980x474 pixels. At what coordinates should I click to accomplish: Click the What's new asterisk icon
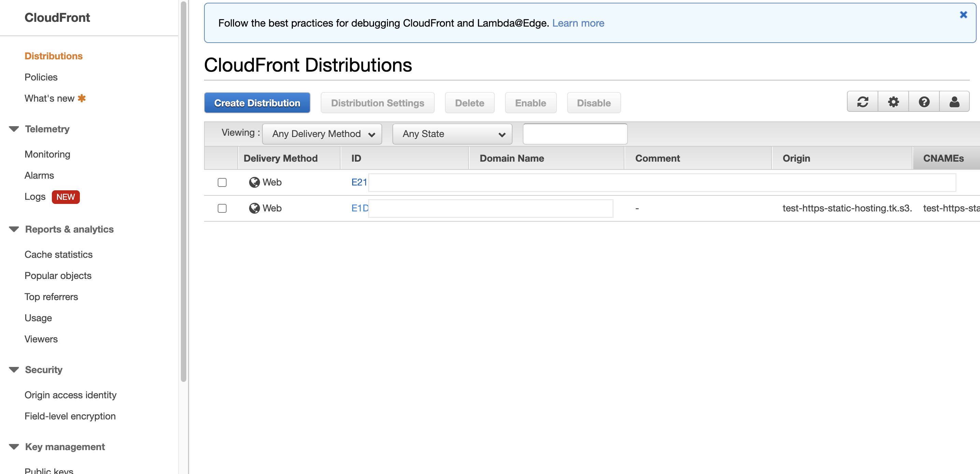click(82, 99)
